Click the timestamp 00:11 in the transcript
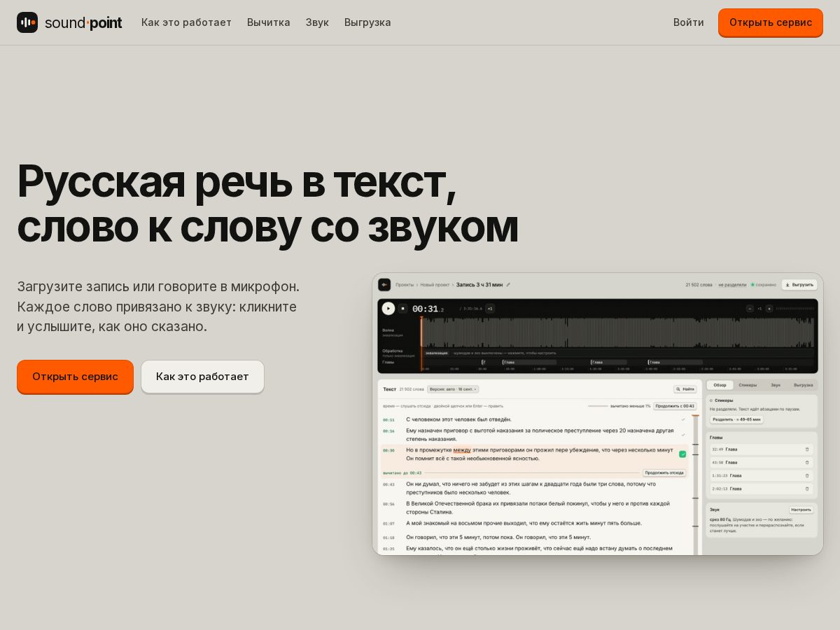The height and width of the screenshot is (630, 840). (x=388, y=420)
